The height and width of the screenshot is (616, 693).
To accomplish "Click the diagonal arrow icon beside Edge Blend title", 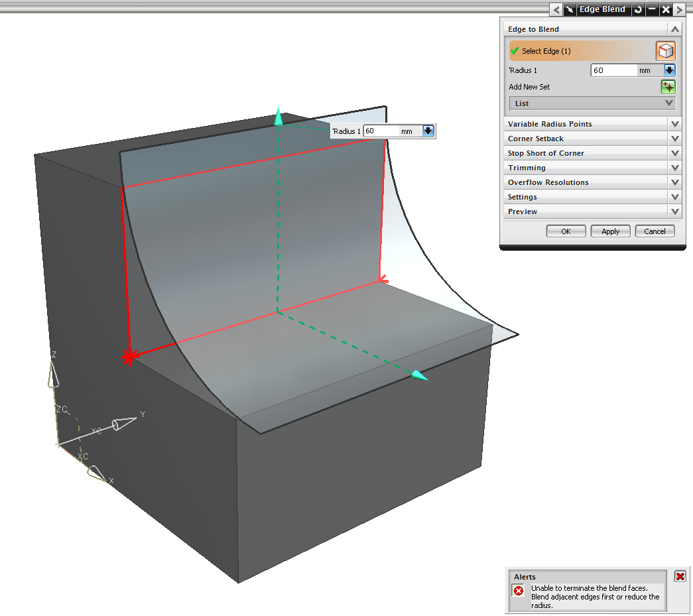I will pyautogui.click(x=570, y=9).
